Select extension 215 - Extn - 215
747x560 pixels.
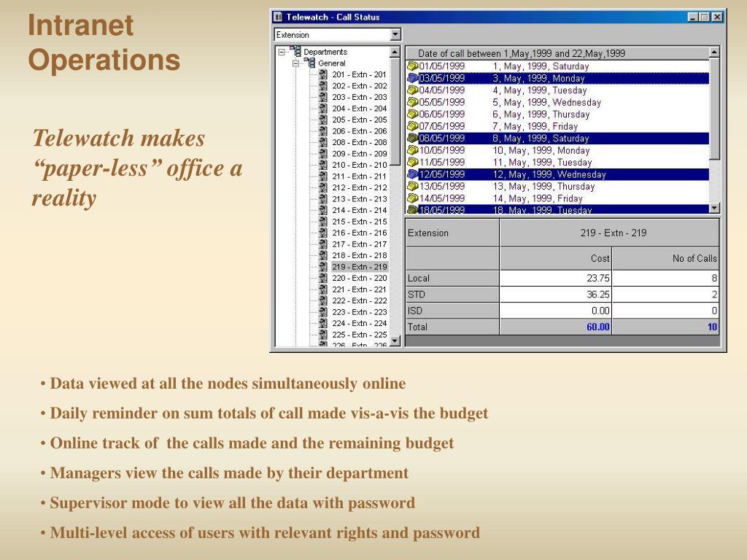click(360, 222)
